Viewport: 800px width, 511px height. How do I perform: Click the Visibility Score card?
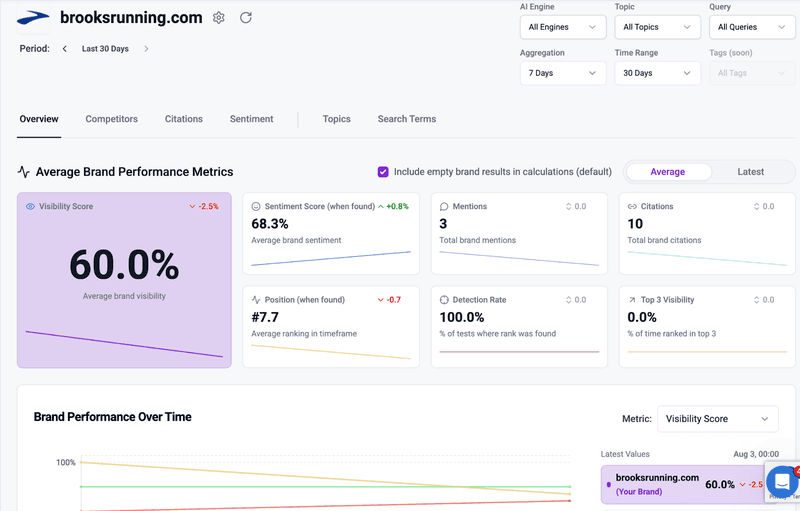pos(124,280)
